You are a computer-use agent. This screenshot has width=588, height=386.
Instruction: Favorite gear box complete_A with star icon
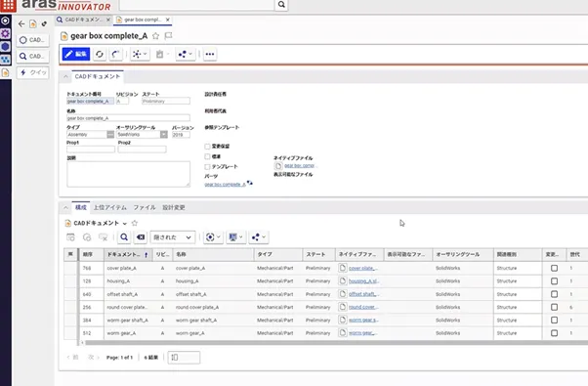155,36
